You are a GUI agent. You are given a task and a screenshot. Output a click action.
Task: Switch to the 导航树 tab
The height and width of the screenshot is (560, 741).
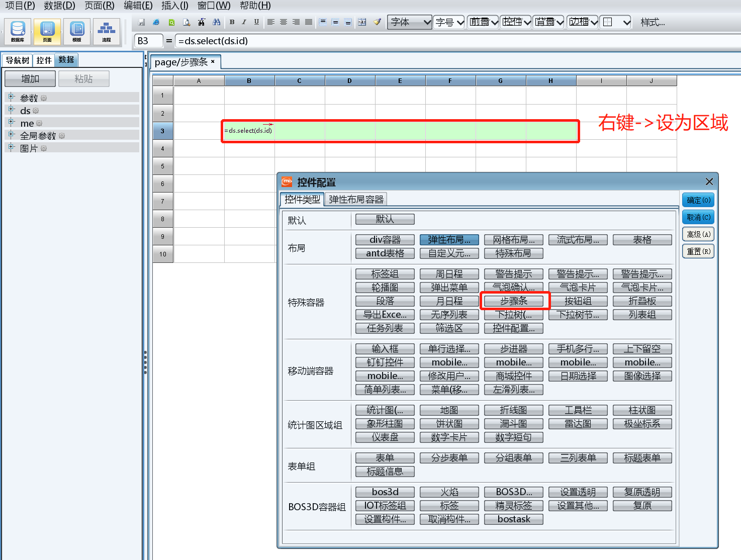coord(18,60)
